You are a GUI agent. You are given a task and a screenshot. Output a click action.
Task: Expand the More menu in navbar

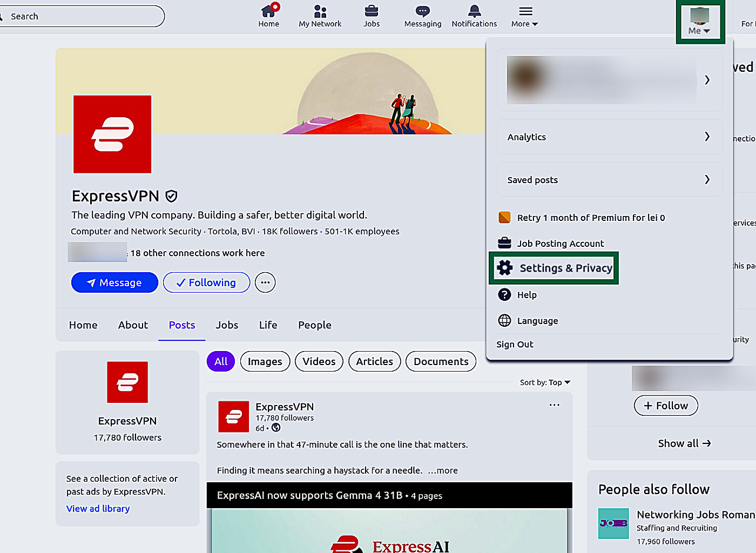coord(525,16)
